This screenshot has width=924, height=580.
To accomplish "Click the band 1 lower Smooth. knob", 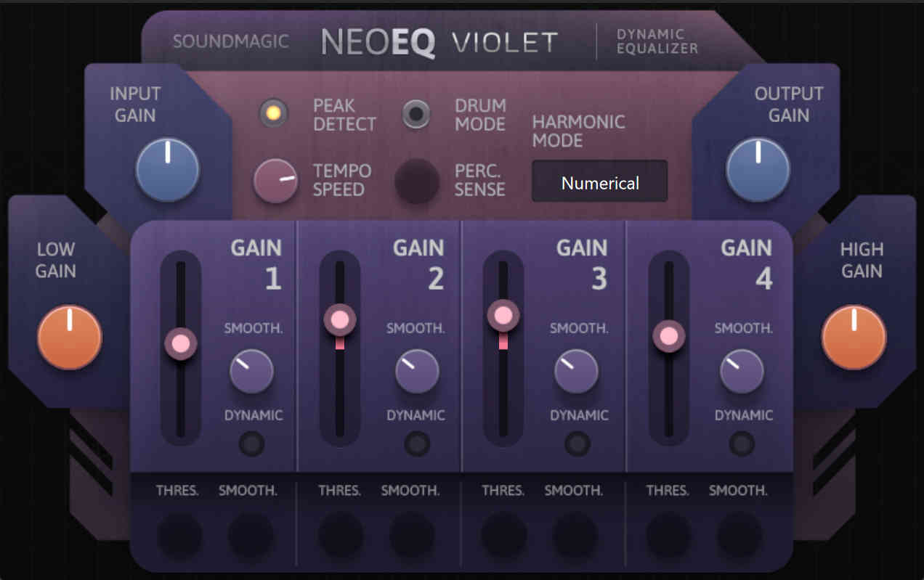I will [251, 536].
